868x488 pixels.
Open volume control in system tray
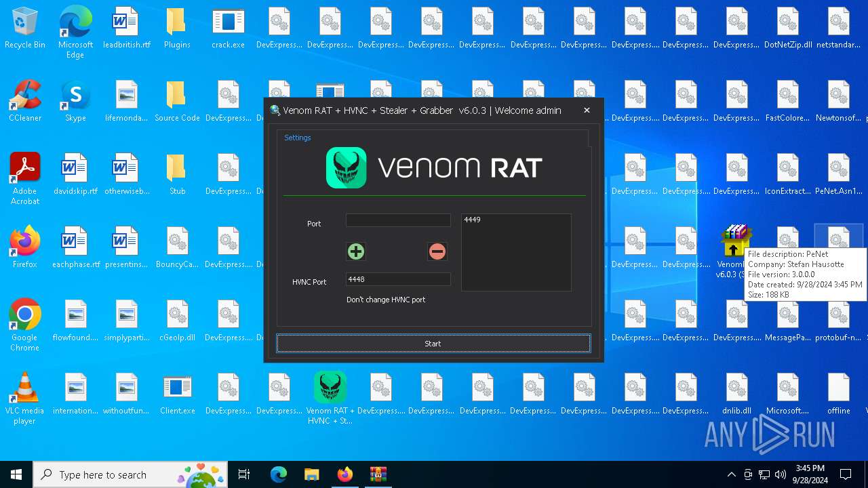click(x=781, y=474)
